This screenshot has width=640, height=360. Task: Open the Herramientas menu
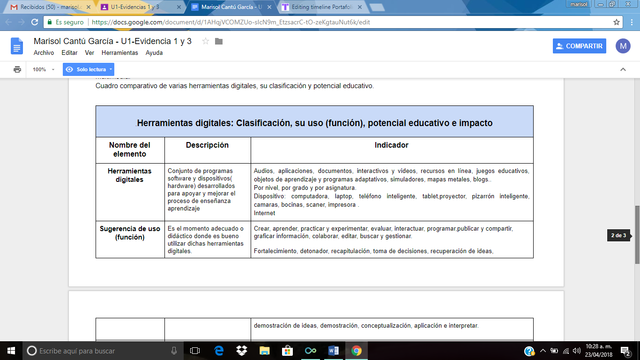120,53
